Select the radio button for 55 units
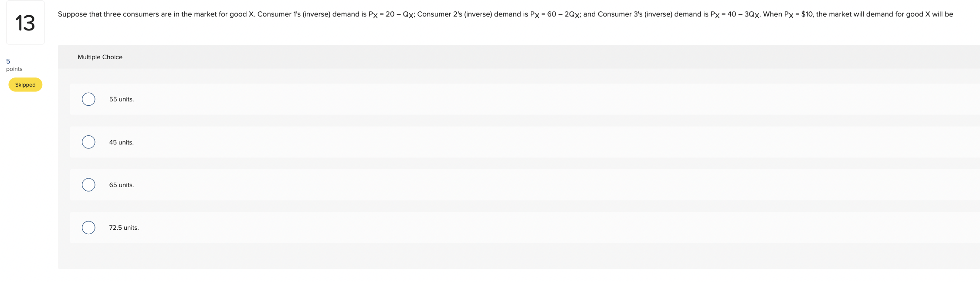The height and width of the screenshot is (282, 980). tap(88, 99)
